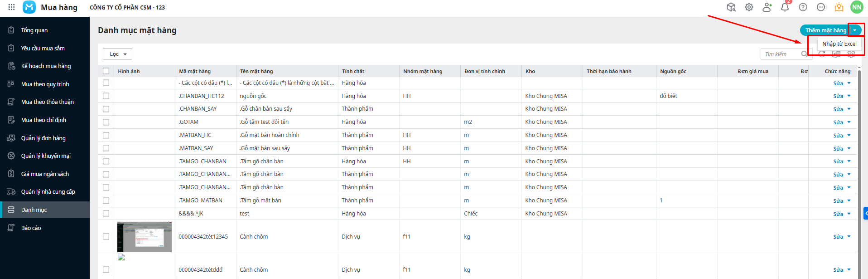Viewport: 868px width, 279px height.
Task: Open the settings gear in top bar
Action: [x=749, y=7]
